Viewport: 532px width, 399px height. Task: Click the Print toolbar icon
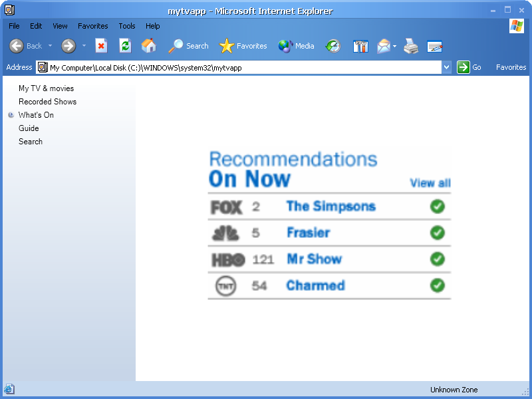coord(410,46)
